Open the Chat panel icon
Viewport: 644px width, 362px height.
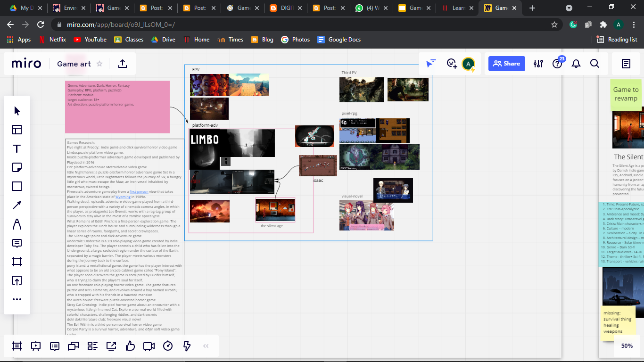click(74, 346)
